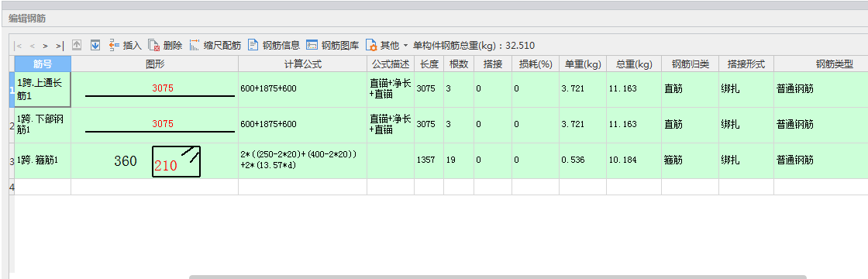Click the horizontal scrollbar at the bottom

(498, 277)
